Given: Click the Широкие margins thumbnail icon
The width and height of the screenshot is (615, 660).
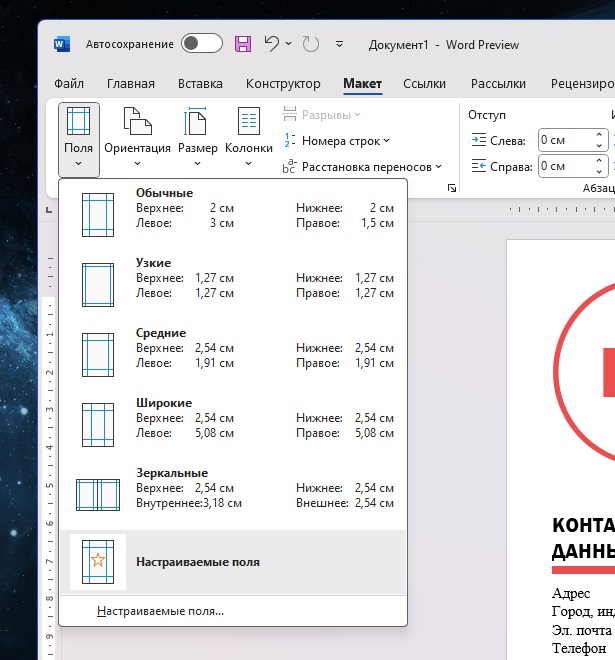Looking at the screenshot, I should (98, 425).
